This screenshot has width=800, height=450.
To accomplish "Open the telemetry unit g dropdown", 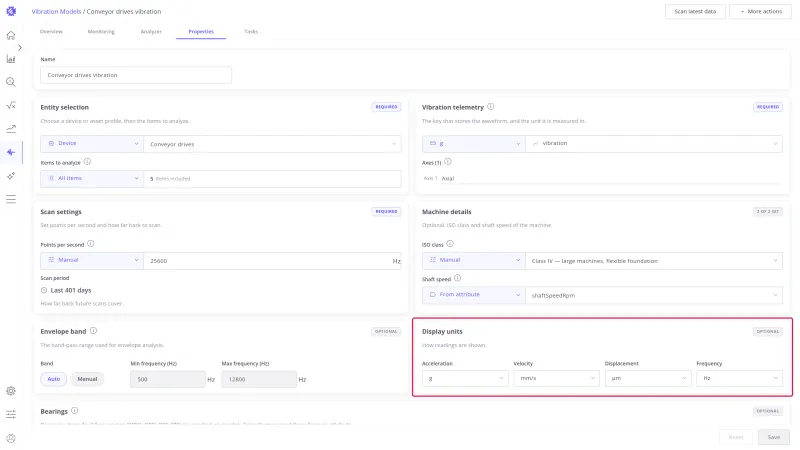I will point(474,143).
